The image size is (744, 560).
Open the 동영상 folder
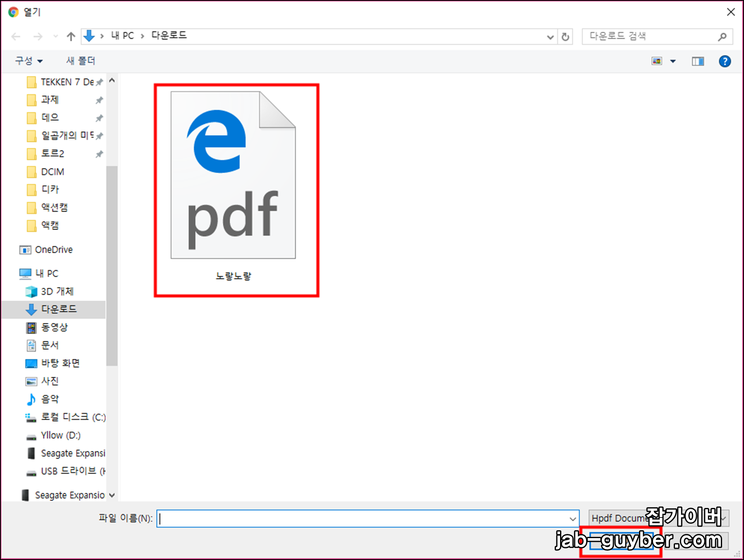[x=54, y=327]
